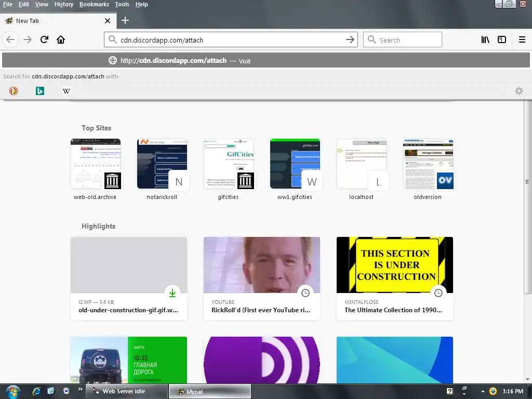
Task: Switch to Web Server idle taskbar button
Action: [x=127, y=391]
